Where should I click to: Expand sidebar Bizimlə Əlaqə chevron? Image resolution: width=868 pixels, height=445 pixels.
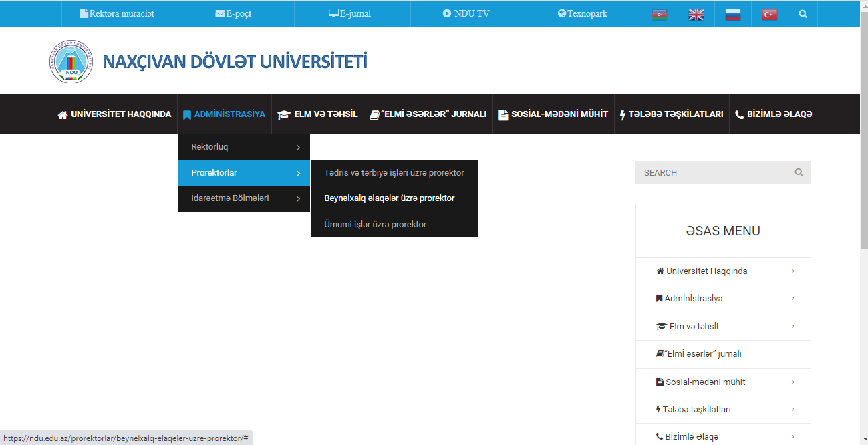tap(793, 436)
